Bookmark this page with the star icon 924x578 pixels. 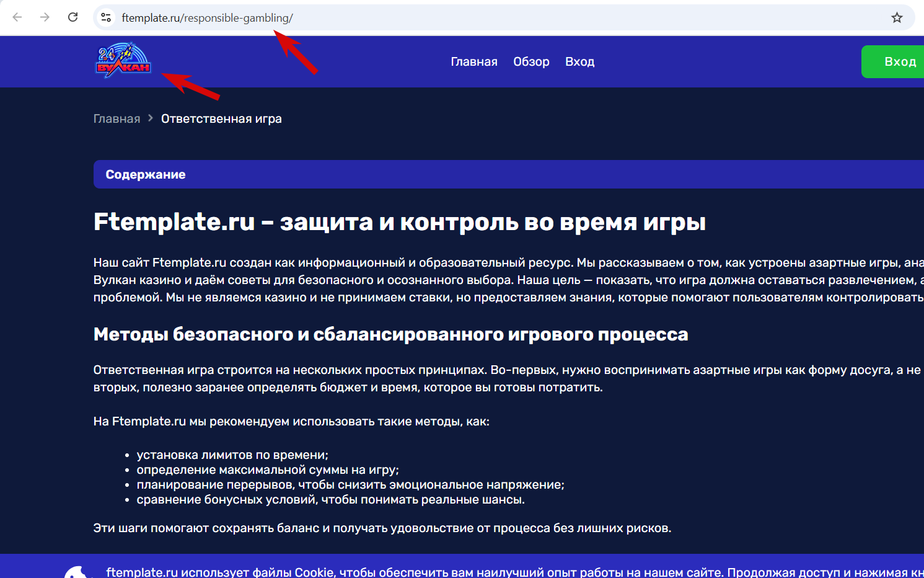(897, 17)
